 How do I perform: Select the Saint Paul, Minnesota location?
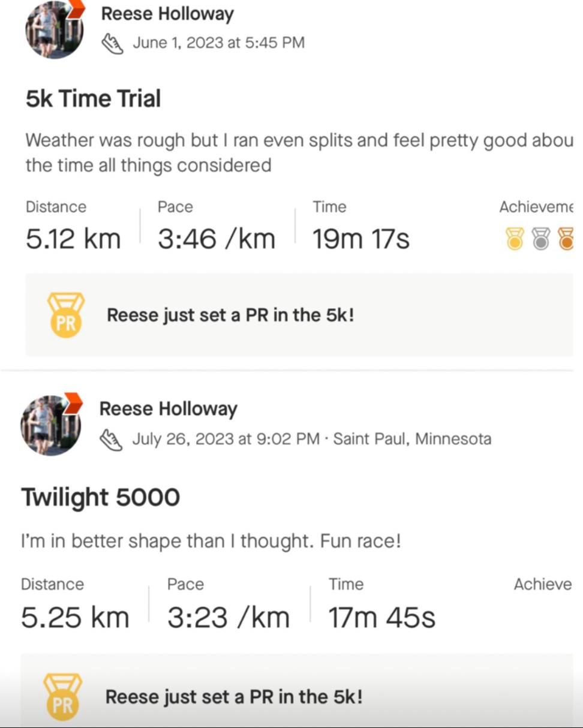[x=412, y=439]
